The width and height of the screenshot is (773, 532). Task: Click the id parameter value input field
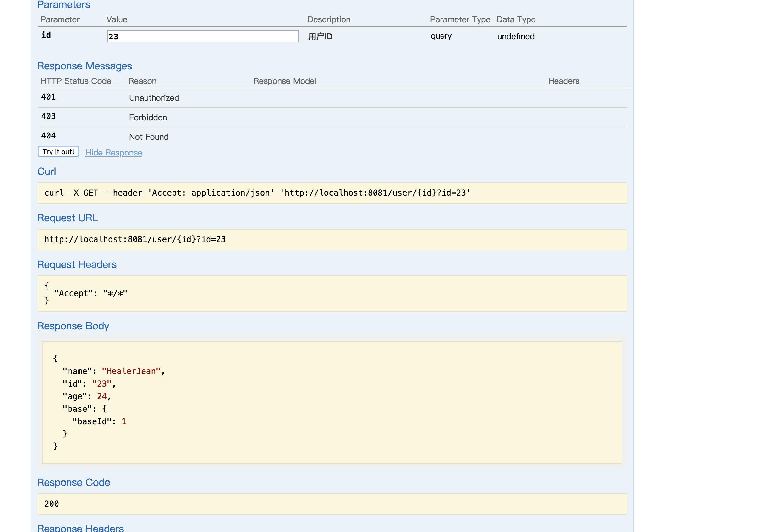pos(202,36)
